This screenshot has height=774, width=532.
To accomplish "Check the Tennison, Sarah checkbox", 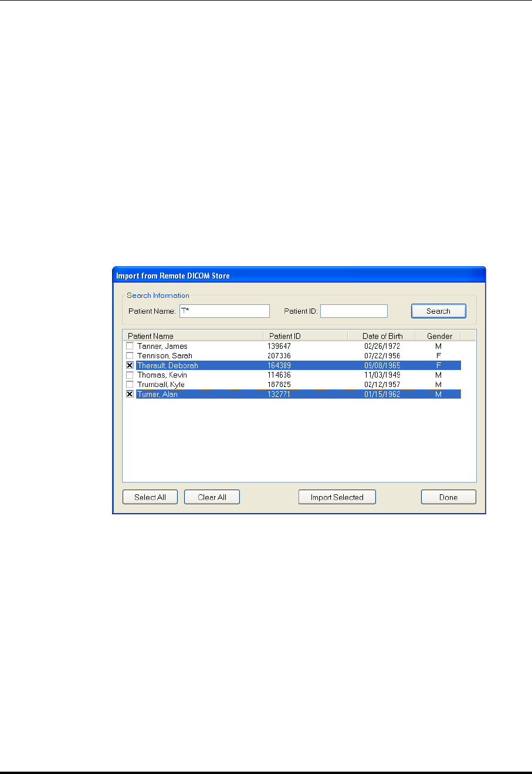I will pyautogui.click(x=130, y=355).
